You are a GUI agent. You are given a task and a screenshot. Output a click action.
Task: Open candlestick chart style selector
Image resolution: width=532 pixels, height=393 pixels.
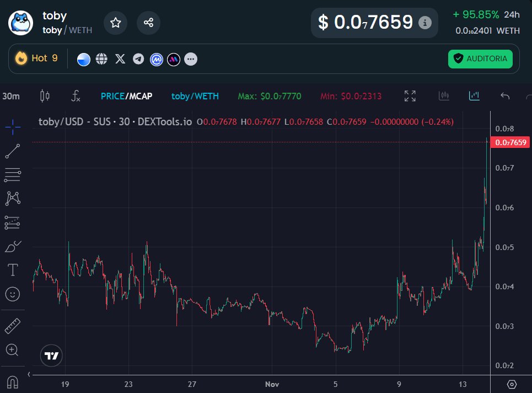(x=45, y=96)
